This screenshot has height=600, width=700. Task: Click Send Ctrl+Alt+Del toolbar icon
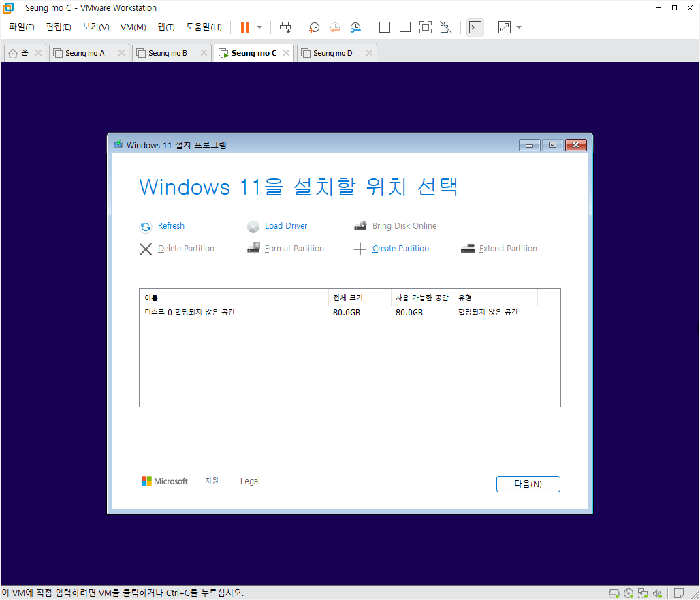[x=285, y=27]
